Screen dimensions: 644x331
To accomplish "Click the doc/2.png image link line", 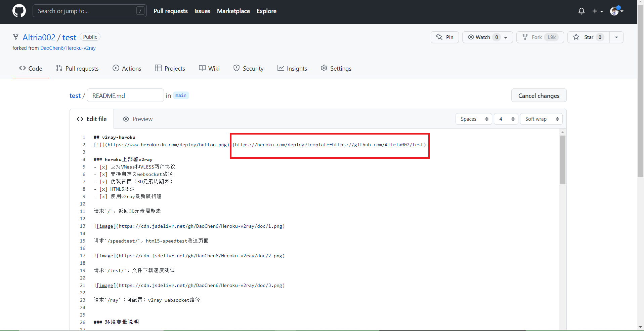I will click(189, 256).
